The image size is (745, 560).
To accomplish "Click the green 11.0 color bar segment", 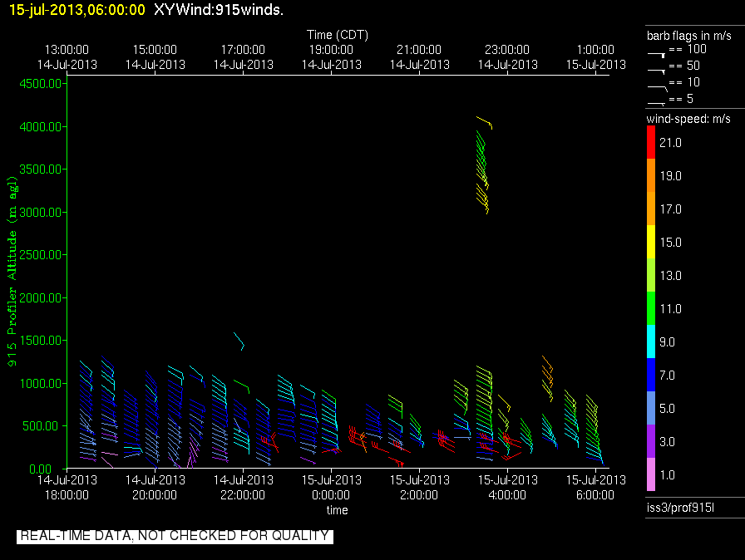I will click(x=651, y=308).
